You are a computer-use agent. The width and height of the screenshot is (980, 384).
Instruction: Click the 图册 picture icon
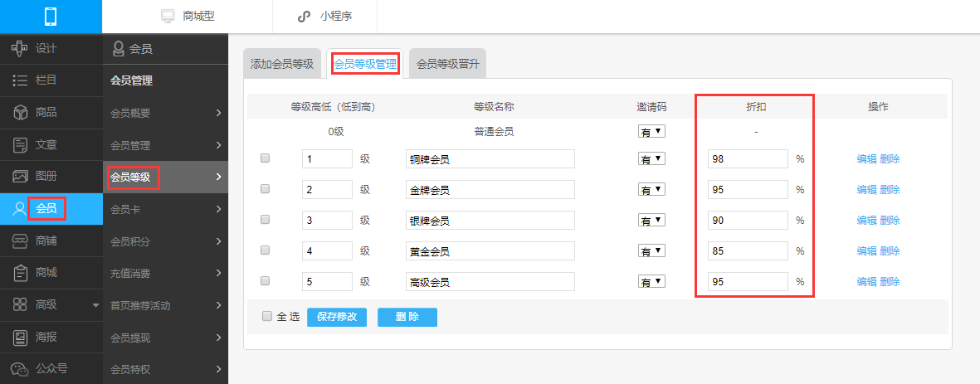pyautogui.click(x=20, y=177)
